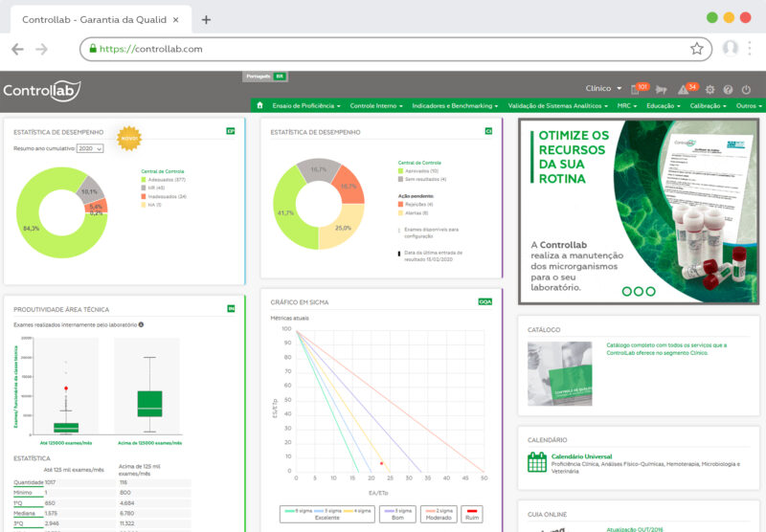Click the catalog brochure thumbnail
Image resolution: width=766 pixels, height=532 pixels.
click(x=560, y=373)
